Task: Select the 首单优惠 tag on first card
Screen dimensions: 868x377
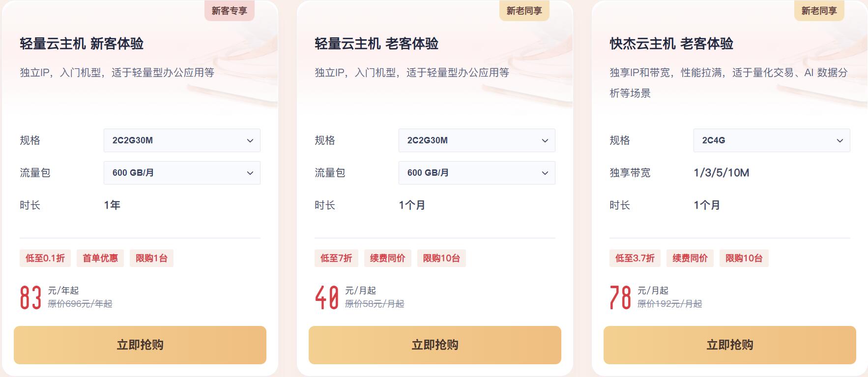Action: 101,258
